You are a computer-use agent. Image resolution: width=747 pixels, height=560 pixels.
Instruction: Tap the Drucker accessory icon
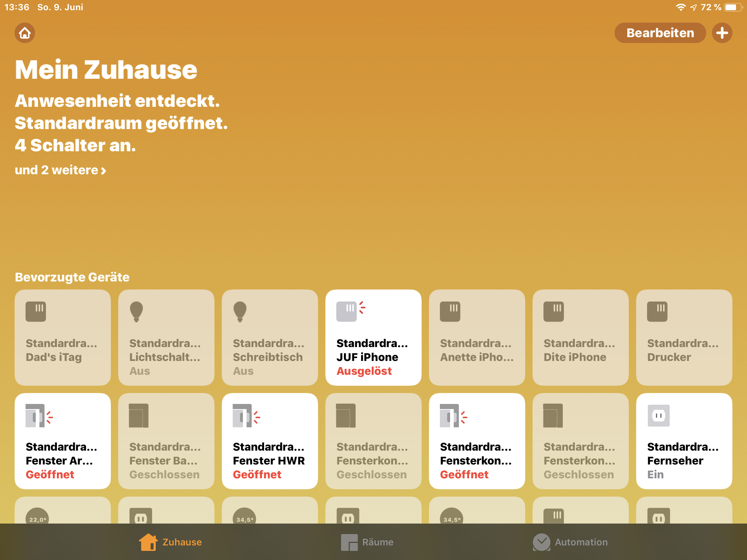(657, 312)
